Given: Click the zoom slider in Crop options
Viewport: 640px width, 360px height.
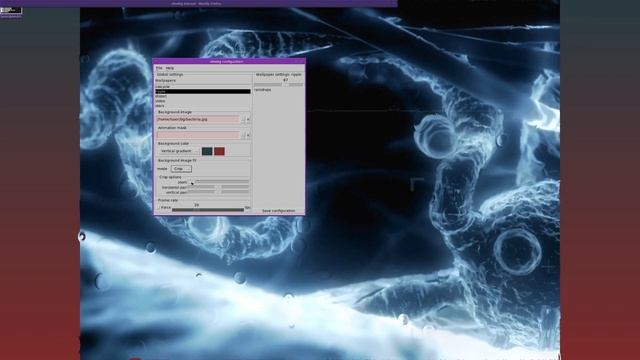Looking at the screenshot, I should (x=218, y=182).
